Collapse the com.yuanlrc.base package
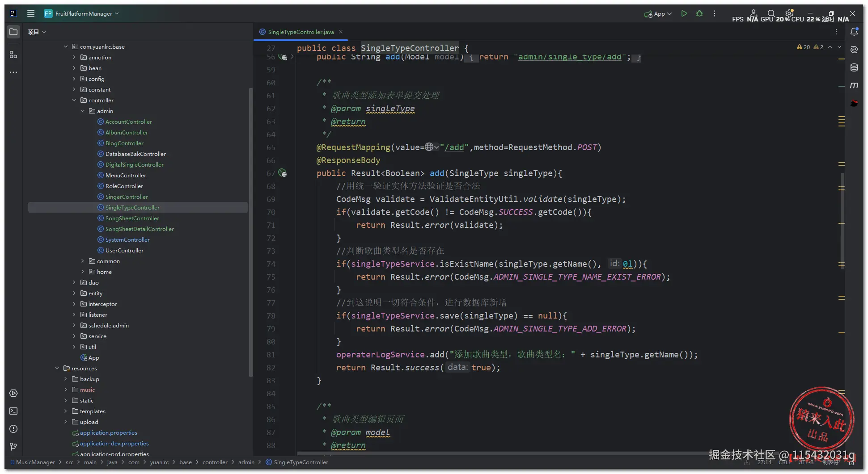 66,46
